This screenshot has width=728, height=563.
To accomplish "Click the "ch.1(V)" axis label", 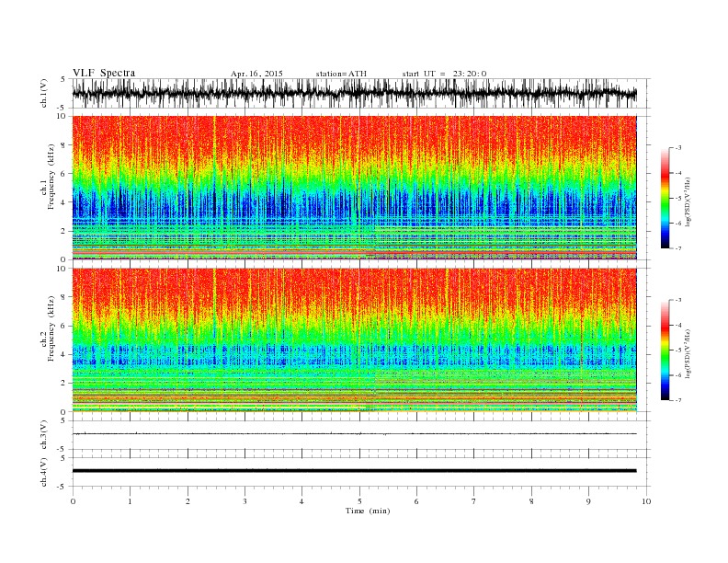I will point(44,93).
